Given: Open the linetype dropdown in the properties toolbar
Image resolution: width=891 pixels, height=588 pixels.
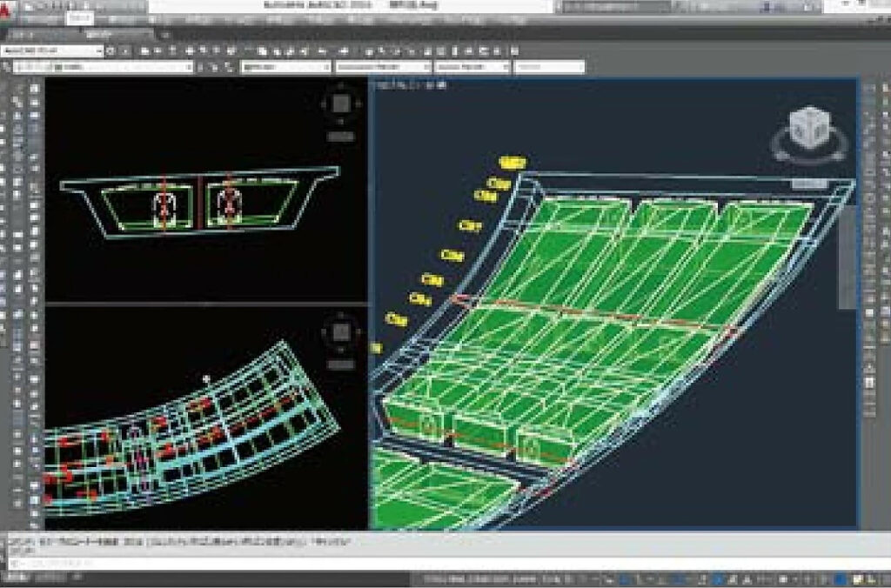Looking at the screenshot, I should [383, 67].
